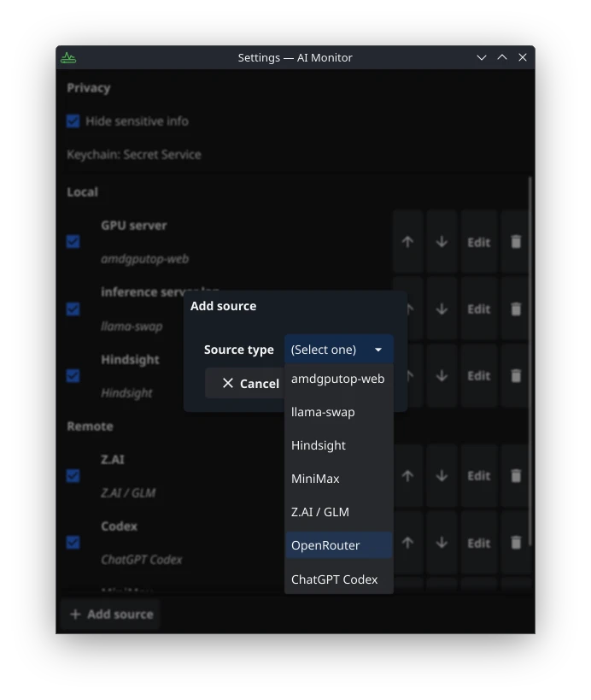Disable the Hindsight source checkbox
This screenshot has height=700, width=591.
click(73, 376)
